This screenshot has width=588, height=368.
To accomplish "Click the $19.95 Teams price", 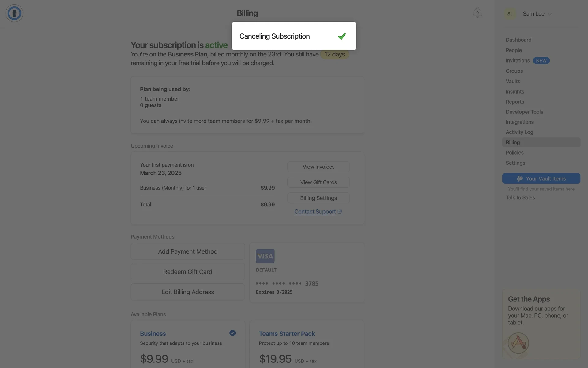I will (x=275, y=359).
